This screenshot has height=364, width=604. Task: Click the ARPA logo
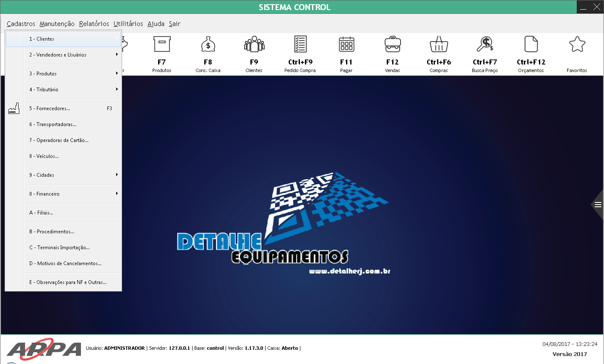(44, 349)
